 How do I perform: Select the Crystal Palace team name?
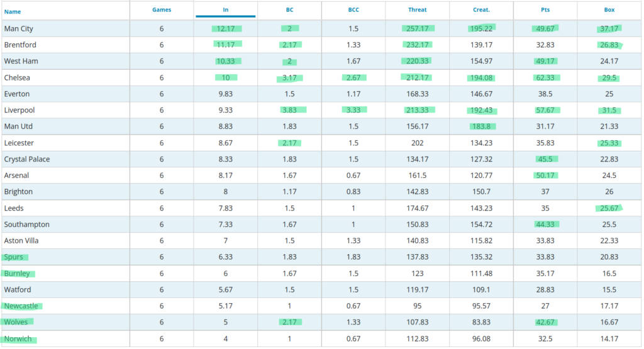[26, 159]
